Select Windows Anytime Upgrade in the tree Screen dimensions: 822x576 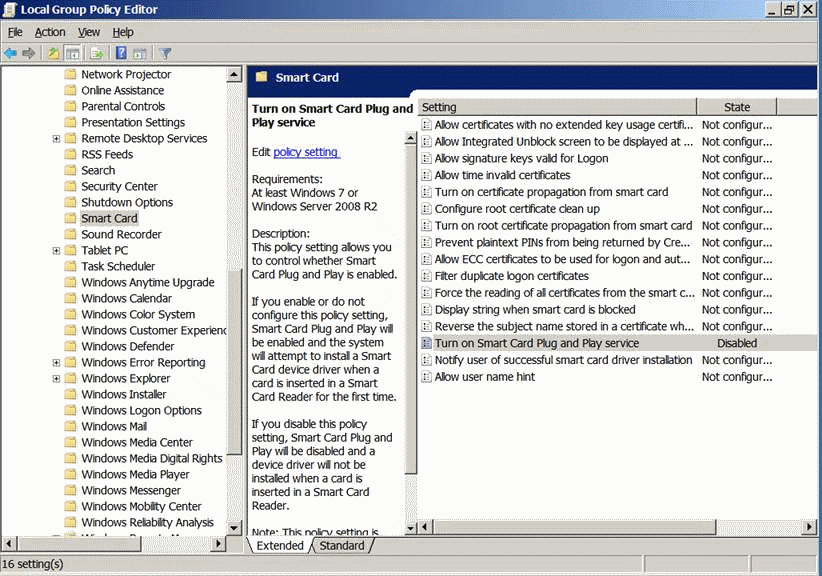(147, 282)
